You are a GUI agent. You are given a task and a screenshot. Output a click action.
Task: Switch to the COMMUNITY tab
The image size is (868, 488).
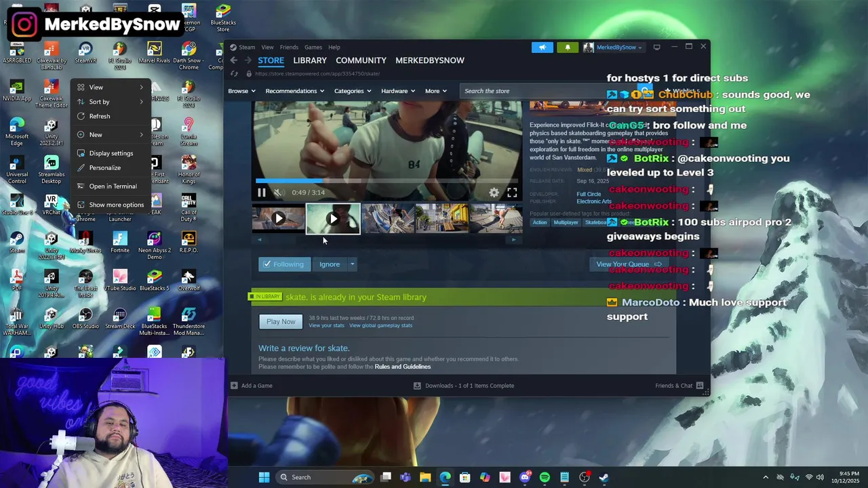[x=361, y=60]
